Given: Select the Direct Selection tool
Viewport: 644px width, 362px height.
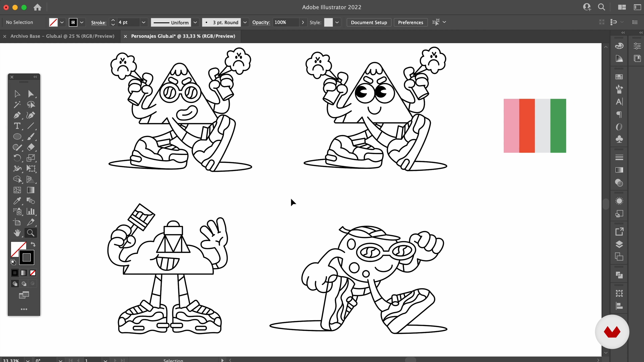Looking at the screenshot, I should coord(31,94).
